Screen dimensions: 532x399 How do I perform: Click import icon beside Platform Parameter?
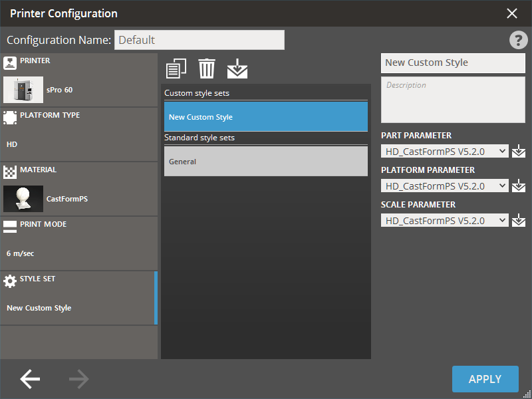coord(519,186)
